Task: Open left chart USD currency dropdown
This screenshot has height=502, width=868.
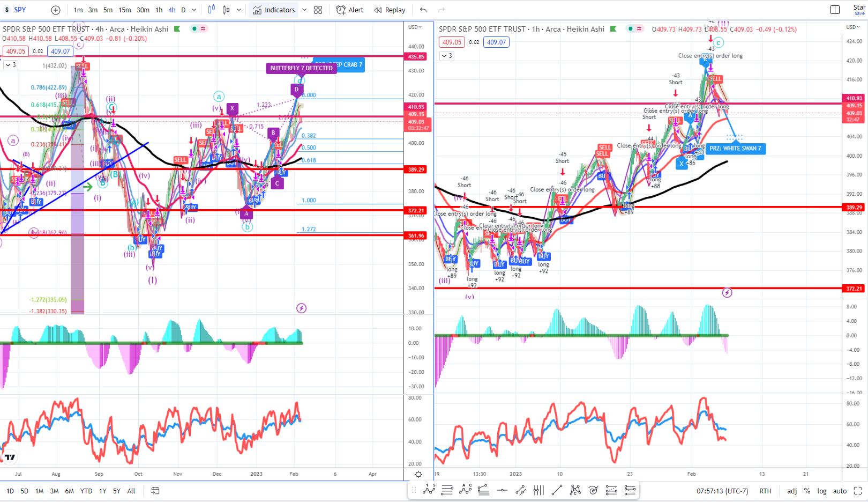Action: (415, 27)
